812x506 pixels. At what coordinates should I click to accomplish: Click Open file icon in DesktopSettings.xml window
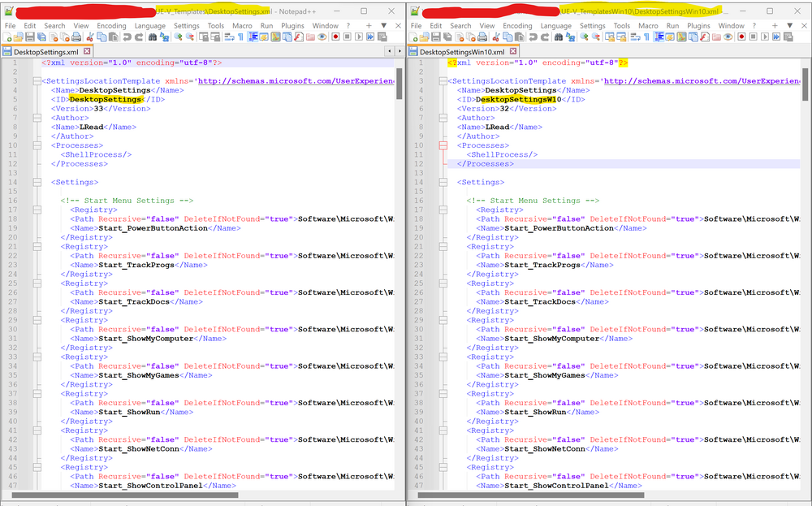pyautogui.click(x=18, y=37)
